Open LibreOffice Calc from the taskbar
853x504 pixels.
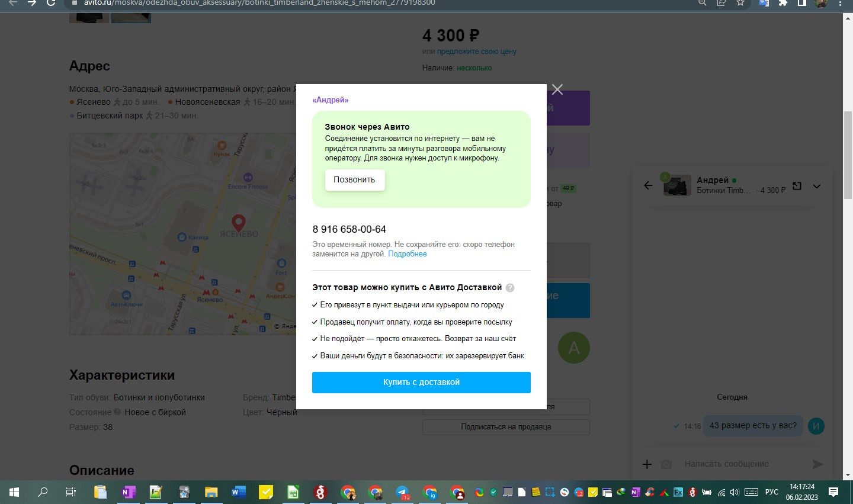click(x=293, y=492)
